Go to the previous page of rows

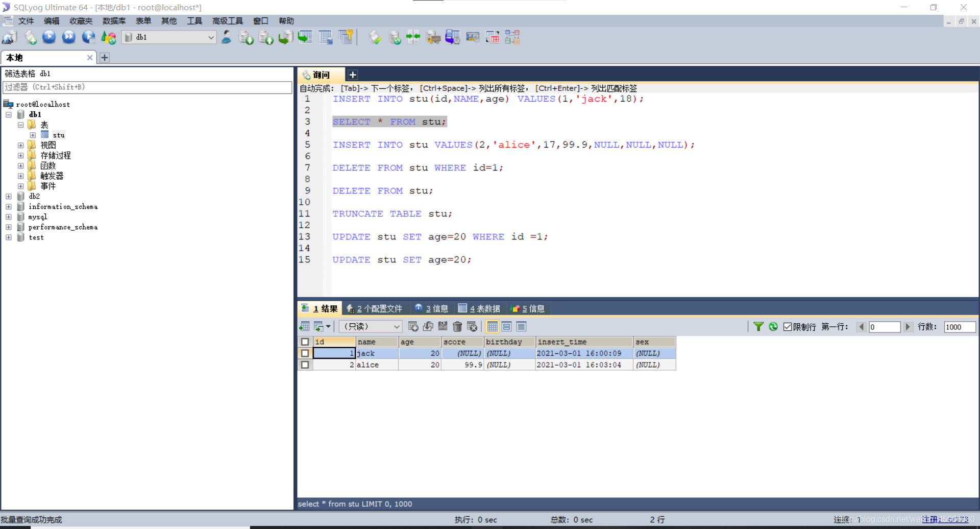point(862,327)
